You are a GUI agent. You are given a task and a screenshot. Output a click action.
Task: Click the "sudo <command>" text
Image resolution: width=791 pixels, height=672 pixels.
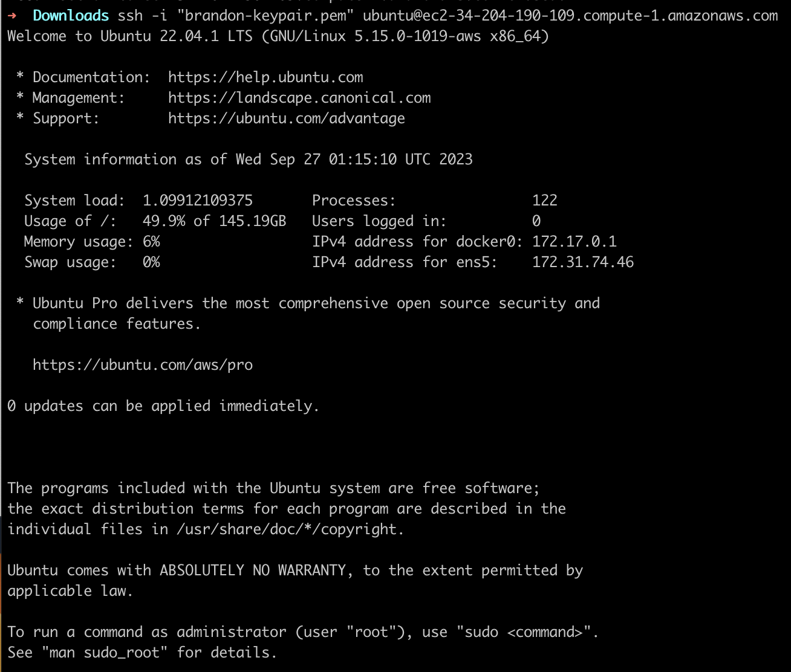(527, 632)
